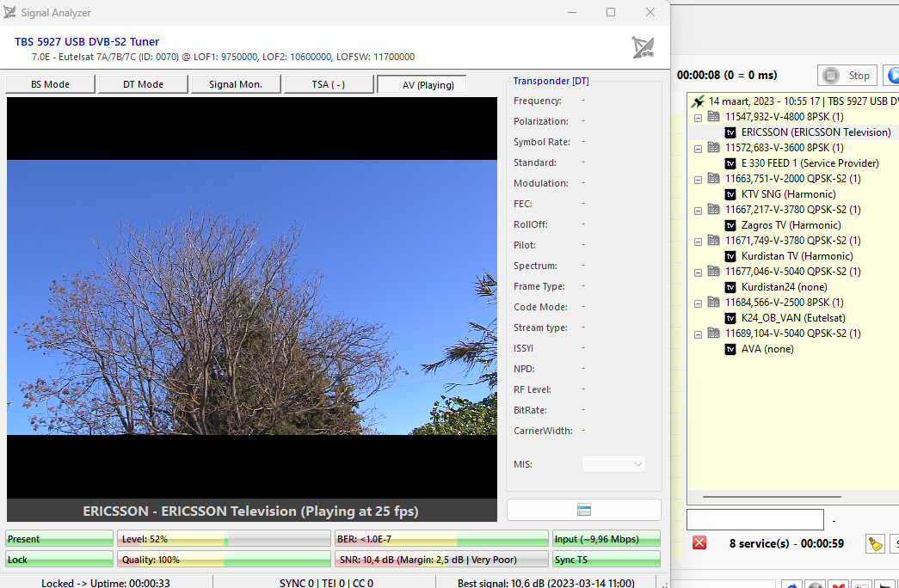Switch to the BS Mode tab
Image resolution: width=899 pixels, height=588 pixels.
50,83
